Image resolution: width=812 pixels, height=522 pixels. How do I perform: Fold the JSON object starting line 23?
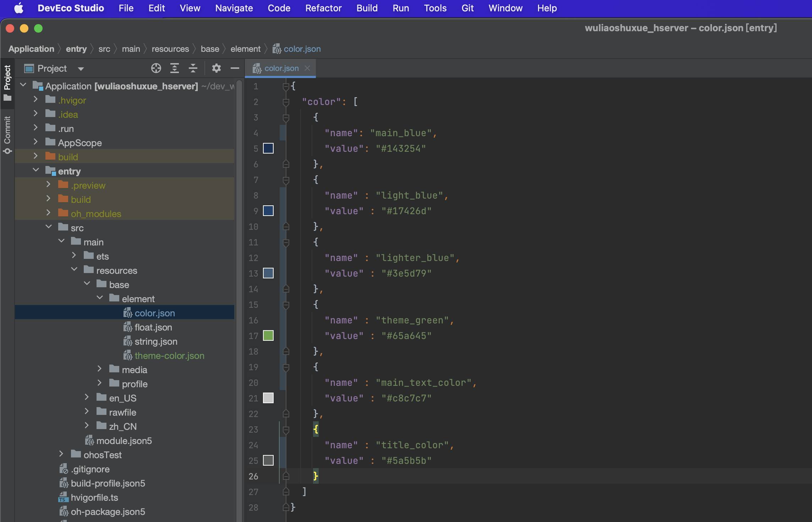tap(286, 430)
